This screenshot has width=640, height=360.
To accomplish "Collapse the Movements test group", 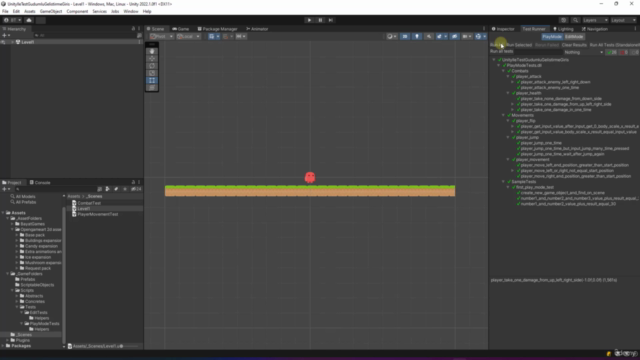I will point(503,115).
